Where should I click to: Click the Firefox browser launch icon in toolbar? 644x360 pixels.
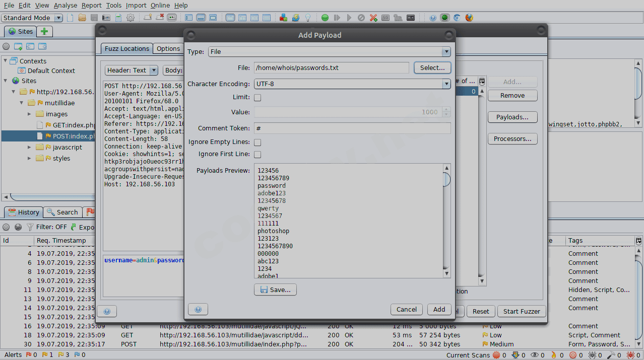(x=469, y=18)
